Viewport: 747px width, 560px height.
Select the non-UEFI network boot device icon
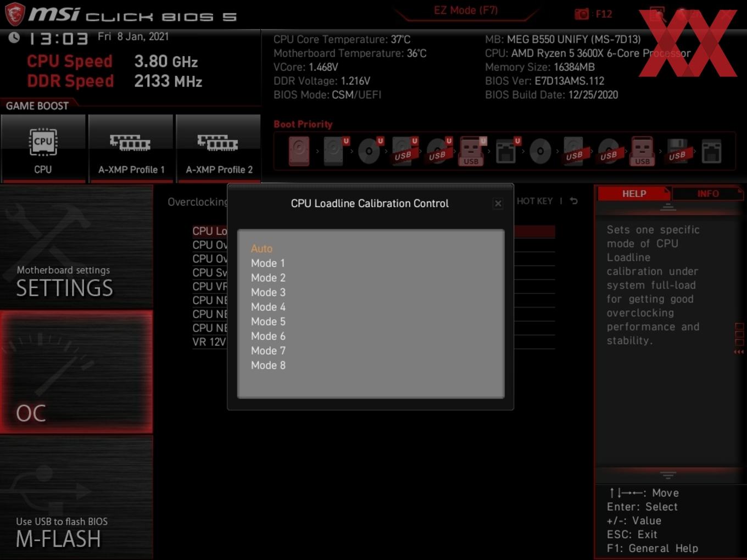(x=711, y=151)
